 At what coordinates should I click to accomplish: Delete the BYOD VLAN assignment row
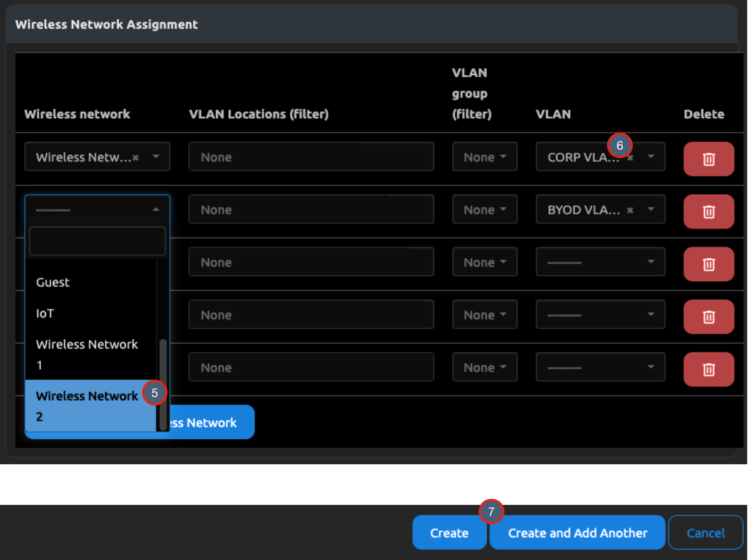708,211
